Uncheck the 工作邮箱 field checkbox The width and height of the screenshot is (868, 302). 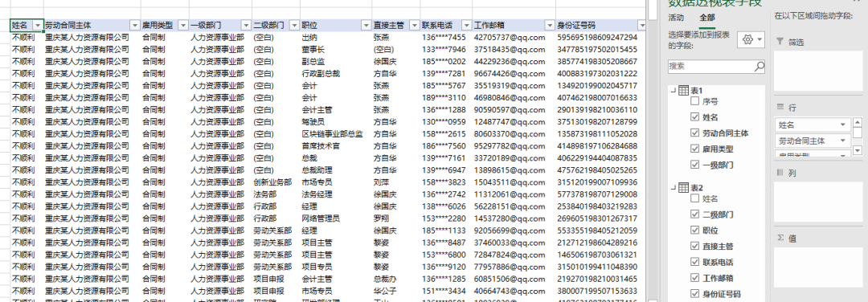coord(694,278)
